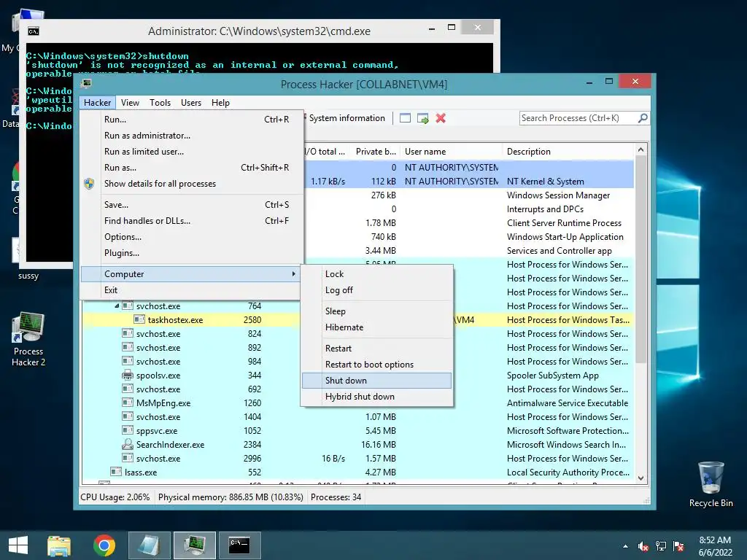Open File Explorer from taskbar
This screenshot has width=747, height=560.
(x=59, y=545)
